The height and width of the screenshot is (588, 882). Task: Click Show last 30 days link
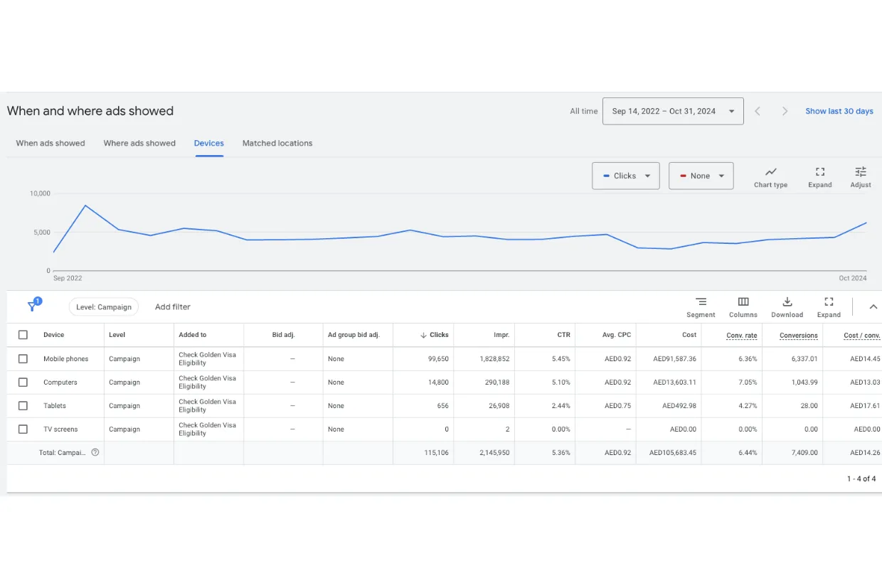tap(839, 111)
